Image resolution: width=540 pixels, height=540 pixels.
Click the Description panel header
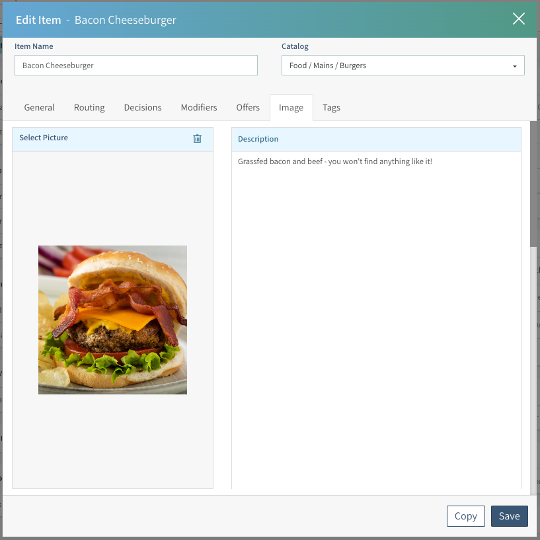point(376,139)
